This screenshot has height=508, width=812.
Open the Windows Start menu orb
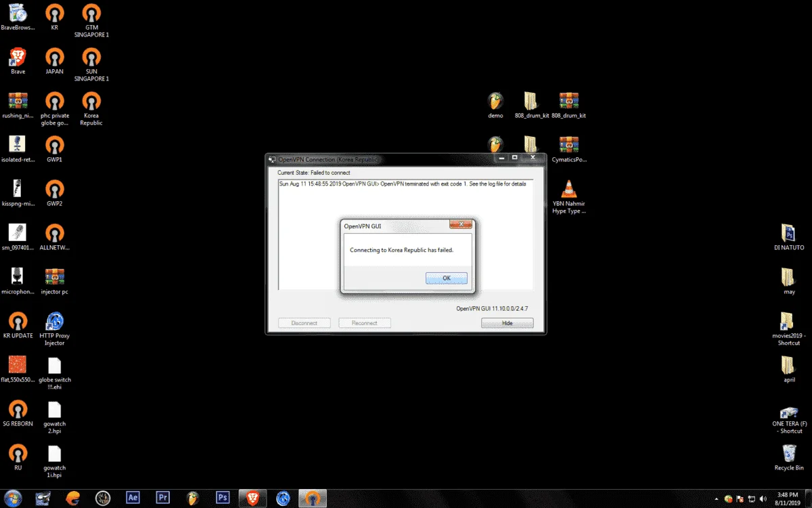[x=14, y=497]
